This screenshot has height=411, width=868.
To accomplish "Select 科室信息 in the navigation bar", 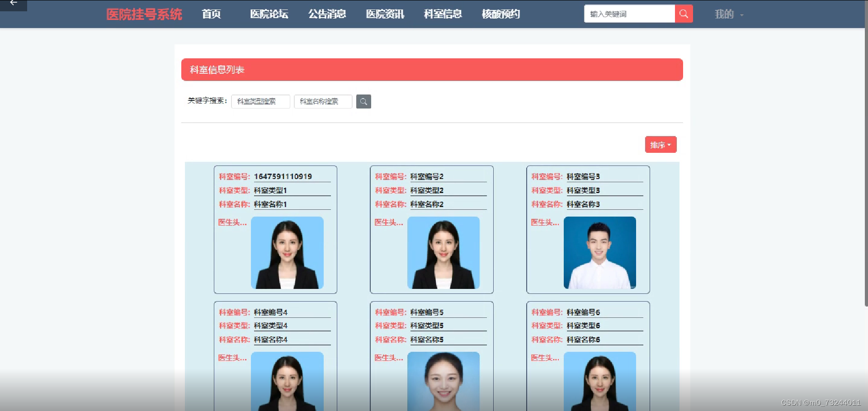I will [x=443, y=14].
